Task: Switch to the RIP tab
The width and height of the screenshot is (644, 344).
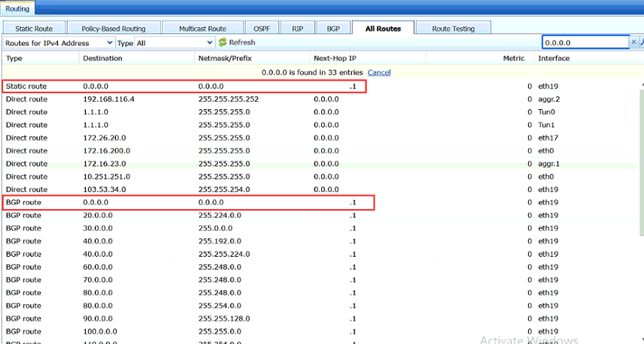Action: [297, 29]
